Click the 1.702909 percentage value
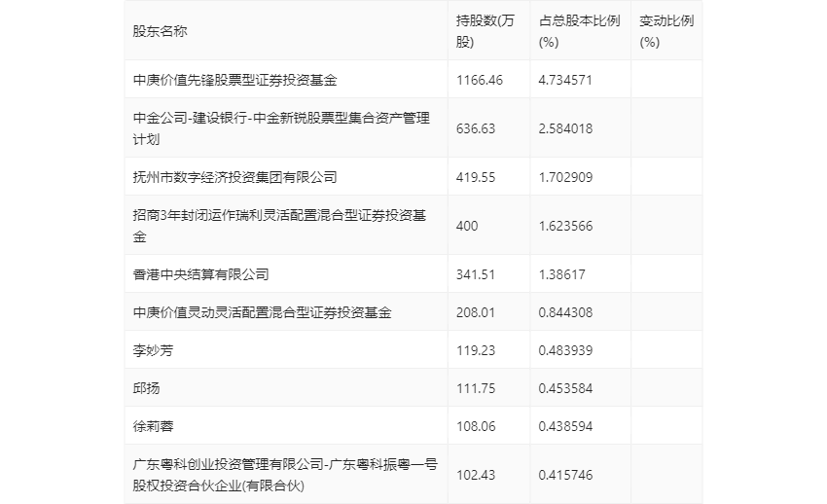Screen dimensions: 827x504 pyautogui.click(x=565, y=177)
